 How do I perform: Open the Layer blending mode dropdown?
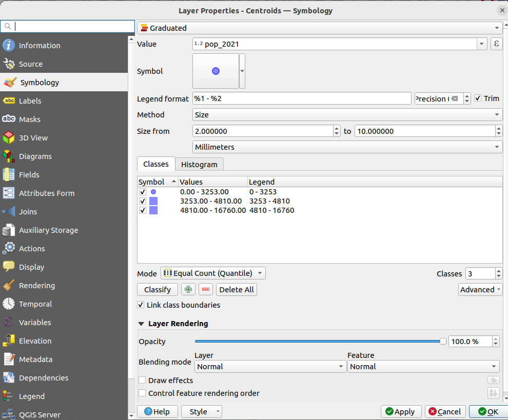(270, 367)
